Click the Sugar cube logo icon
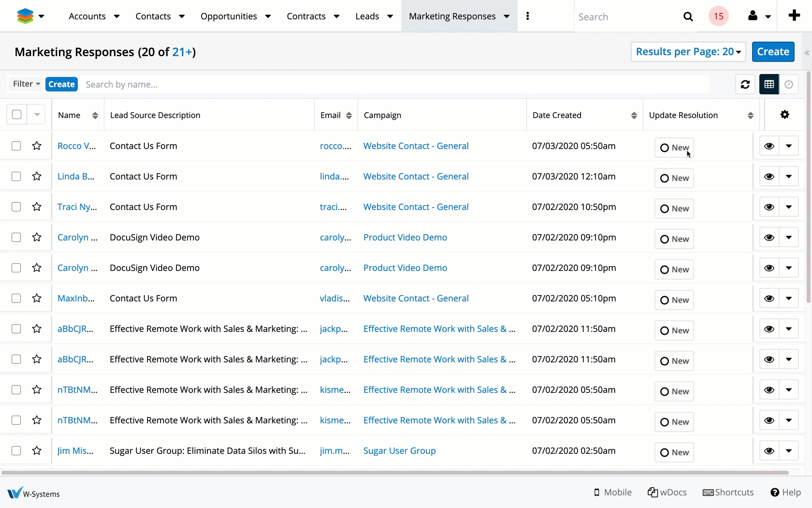This screenshot has width=812, height=508. point(25,16)
